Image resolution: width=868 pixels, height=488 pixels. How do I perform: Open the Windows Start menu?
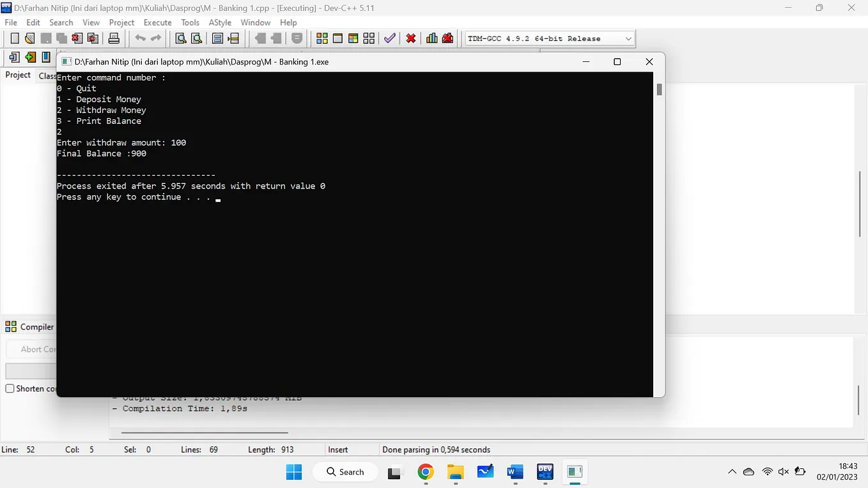[294, 472]
